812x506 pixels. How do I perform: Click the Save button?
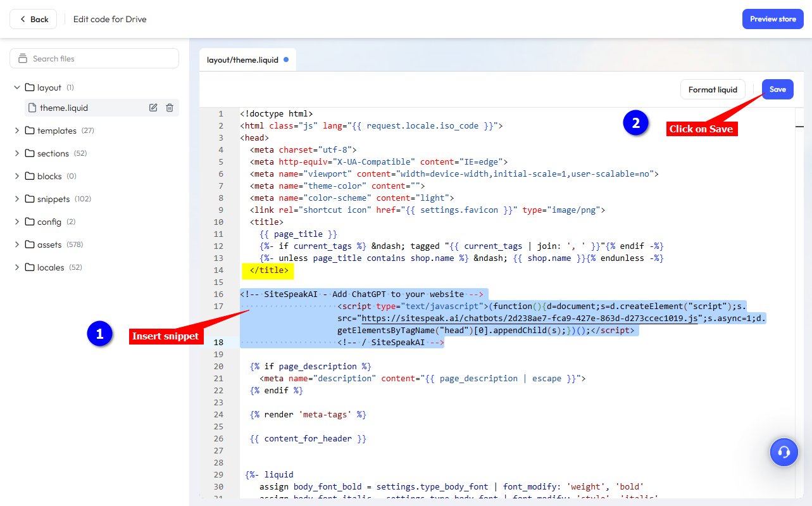(777, 89)
